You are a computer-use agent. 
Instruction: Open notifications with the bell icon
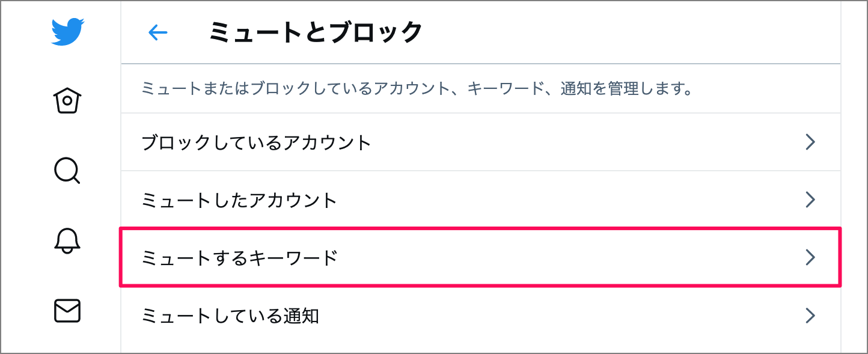pos(67,242)
